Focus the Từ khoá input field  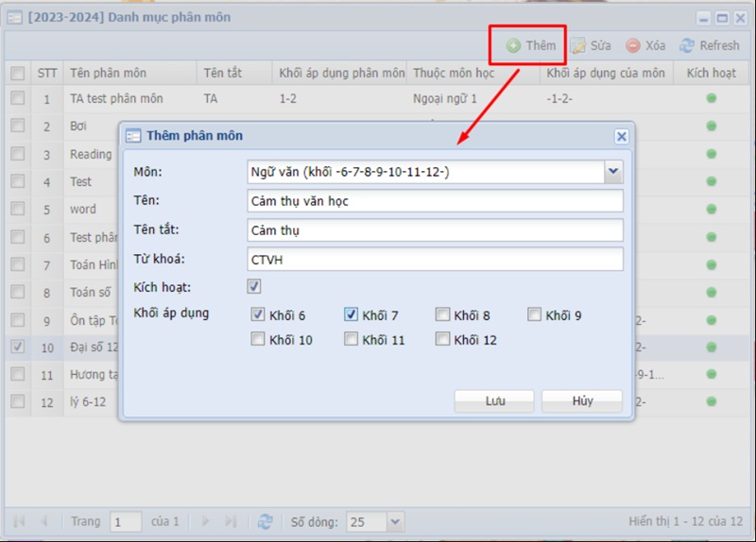point(435,260)
